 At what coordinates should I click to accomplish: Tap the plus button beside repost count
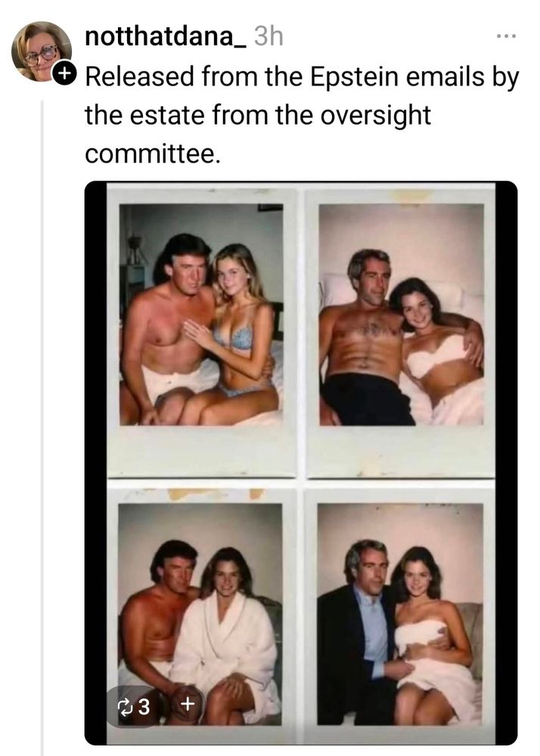188,703
